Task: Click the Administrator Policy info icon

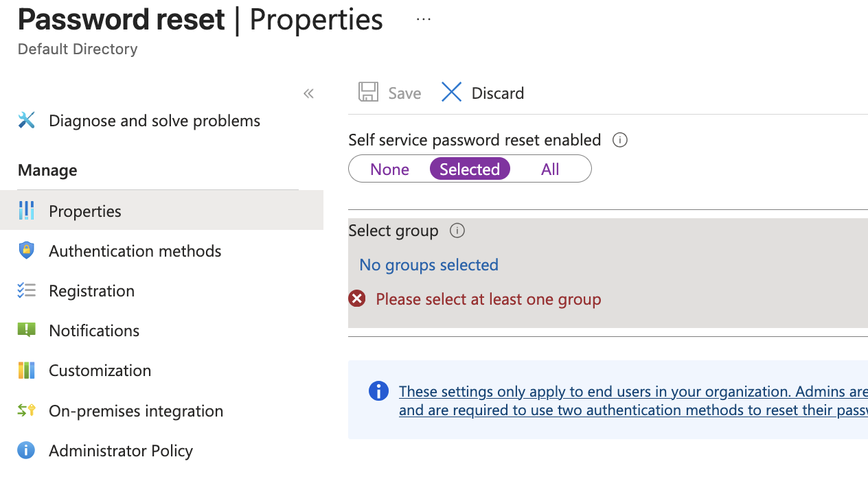Action: (26, 450)
